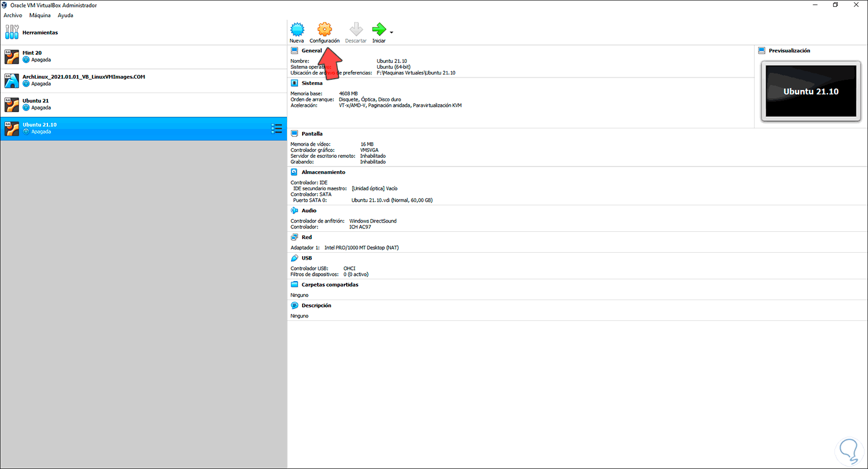Click the Carpetas compartidas folder icon

click(294, 285)
